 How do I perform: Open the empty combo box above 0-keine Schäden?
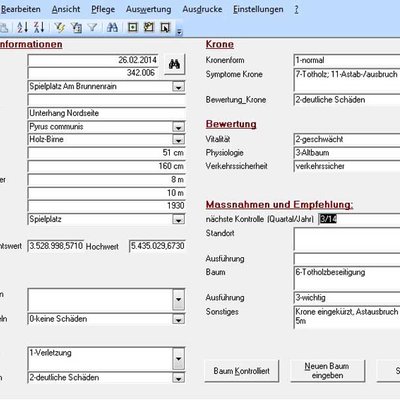pos(178,299)
